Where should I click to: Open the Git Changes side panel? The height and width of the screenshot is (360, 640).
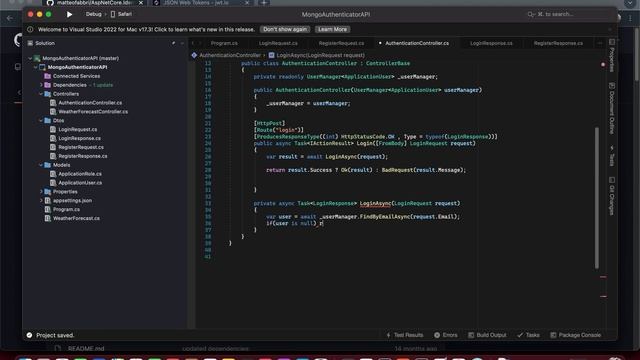click(x=611, y=196)
